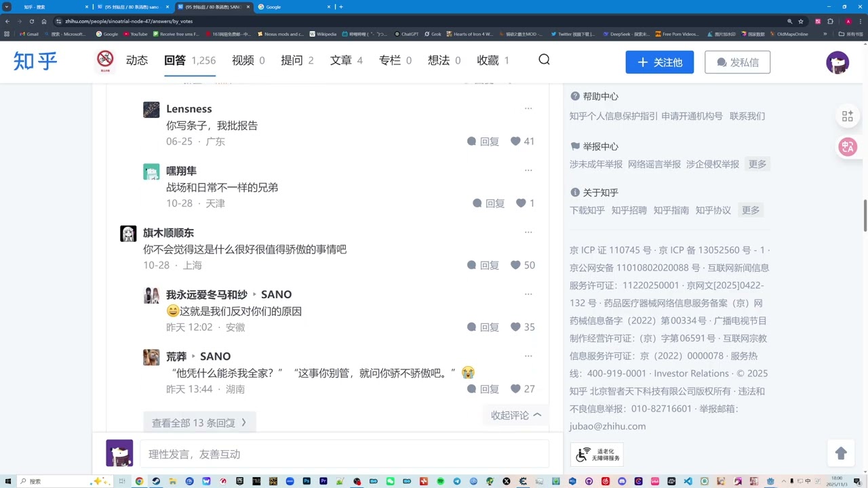Click the accessibility 适老化 无障碍服务 badge
Screen dimensions: 868x488
point(597,454)
